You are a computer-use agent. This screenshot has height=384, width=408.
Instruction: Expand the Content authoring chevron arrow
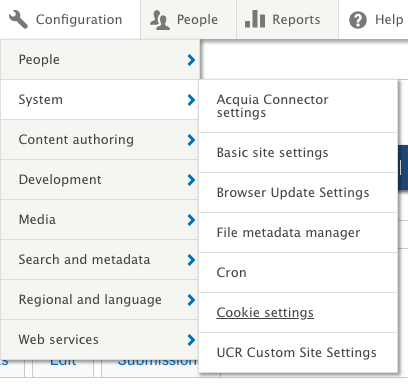pyautogui.click(x=191, y=140)
